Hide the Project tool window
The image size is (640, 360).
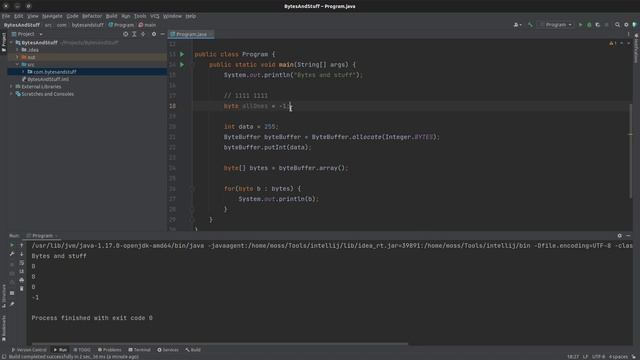162,34
